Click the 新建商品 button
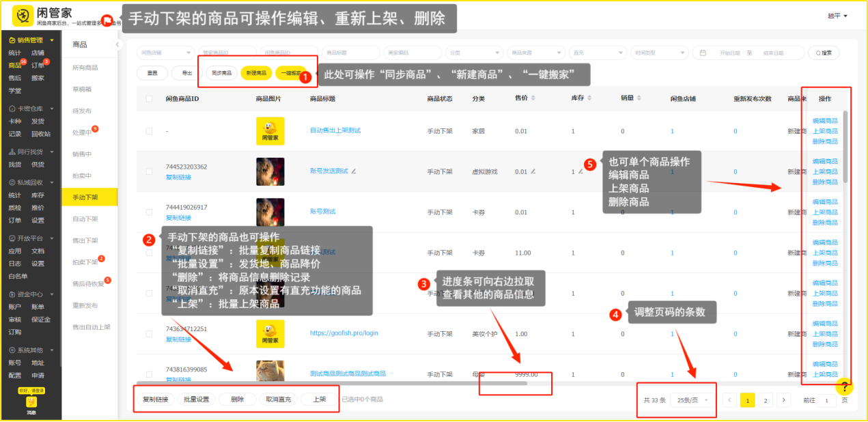 (x=257, y=72)
